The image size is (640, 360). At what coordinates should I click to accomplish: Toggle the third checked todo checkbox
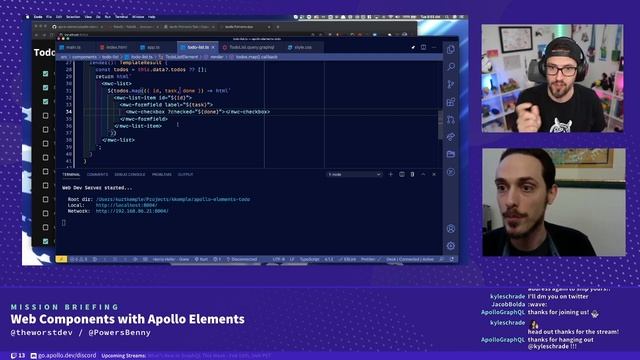[x=45, y=102]
